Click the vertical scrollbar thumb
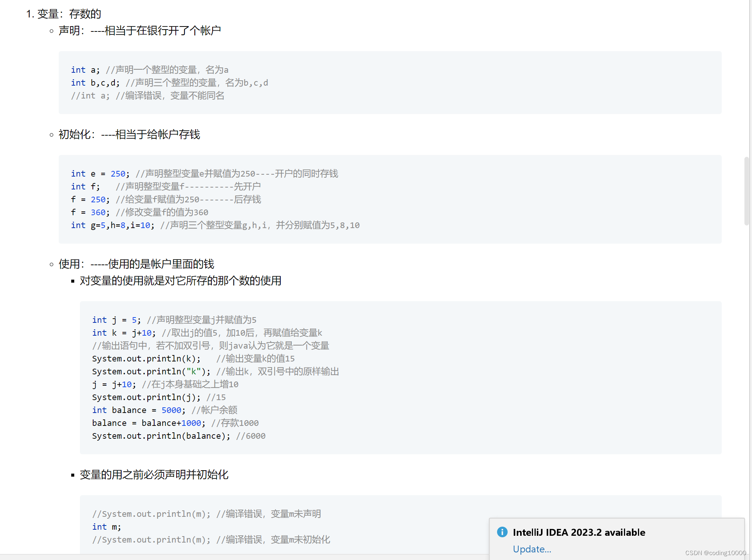The image size is (752, 560). coord(746,191)
